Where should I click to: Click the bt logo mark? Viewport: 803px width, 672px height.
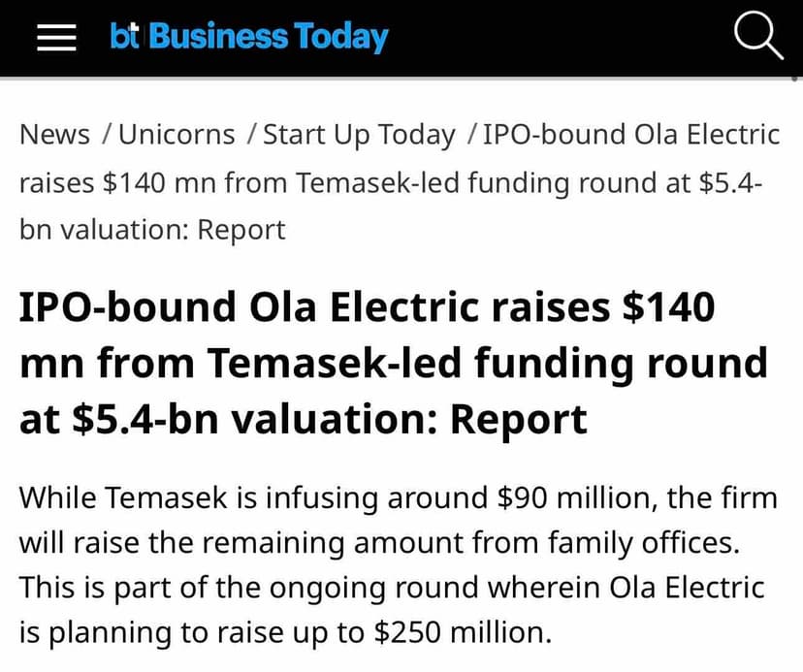(x=127, y=37)
